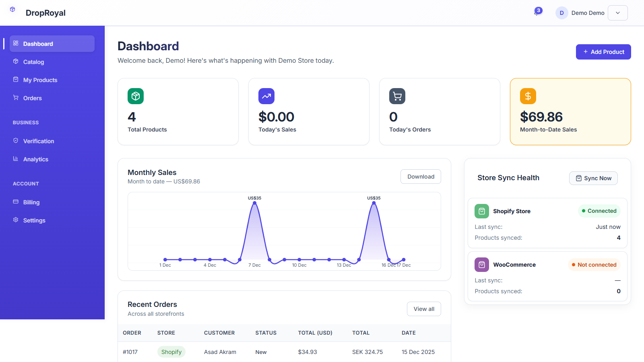The width and height of the screenshot is (644, 362).
Task: Navigate to Analytics section
Action: (35, 159)
